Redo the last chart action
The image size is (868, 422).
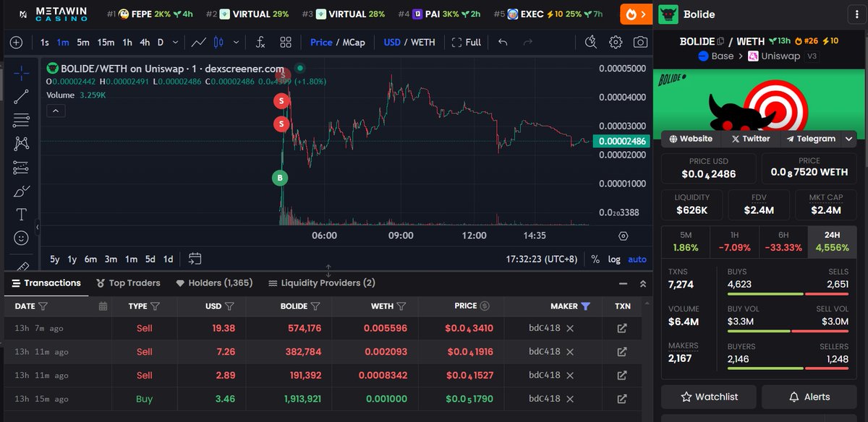pos(527,42)
